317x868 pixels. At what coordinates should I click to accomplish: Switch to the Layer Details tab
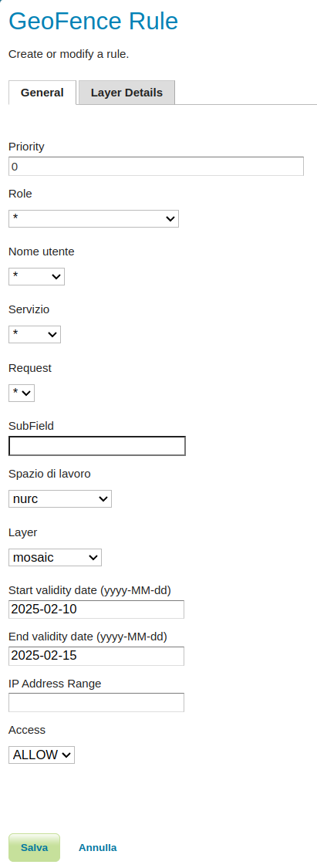tap(126, 93)
